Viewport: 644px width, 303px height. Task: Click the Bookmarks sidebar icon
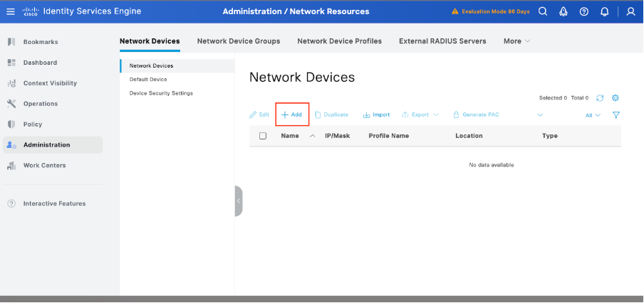(11, 42)
